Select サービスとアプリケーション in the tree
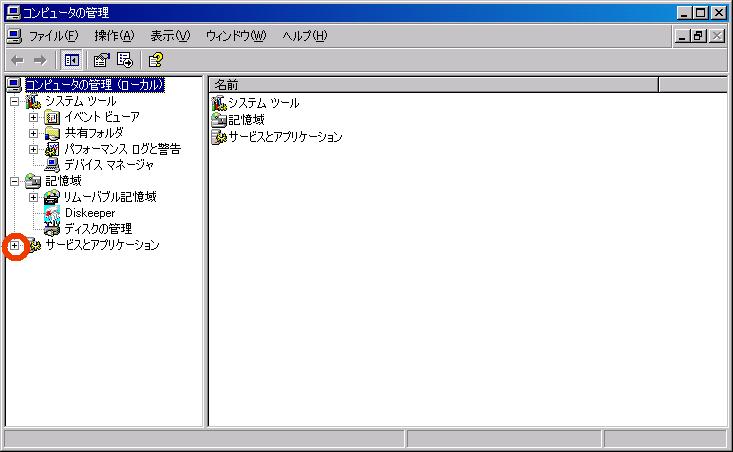 102,245
